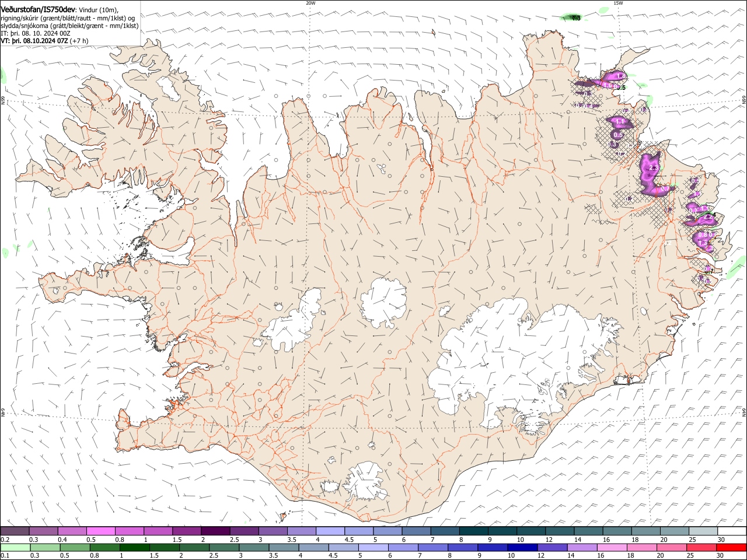This screenshot has height=560, width=747.
Task: Select the bright red lower legend swatch at 30
Action: coord(732,548)
